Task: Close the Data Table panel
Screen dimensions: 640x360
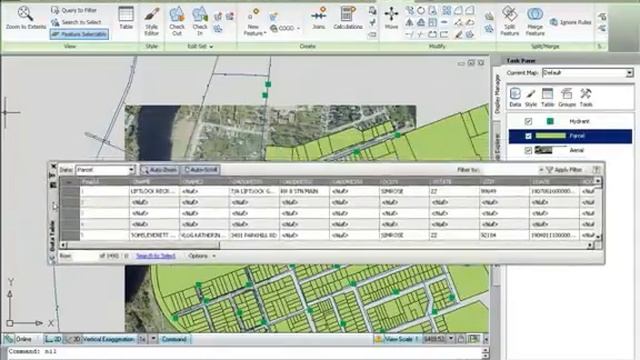Action: coord(53,167)
